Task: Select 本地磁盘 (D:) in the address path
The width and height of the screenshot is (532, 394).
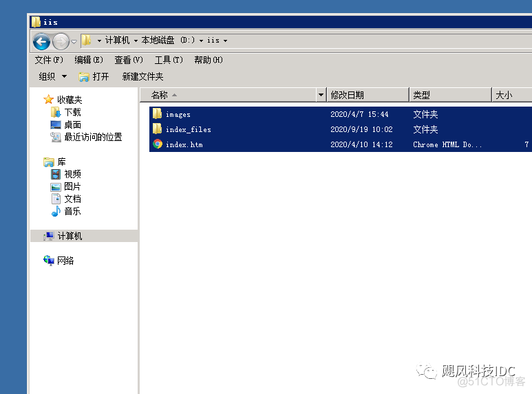Action: tap(168, 40)
